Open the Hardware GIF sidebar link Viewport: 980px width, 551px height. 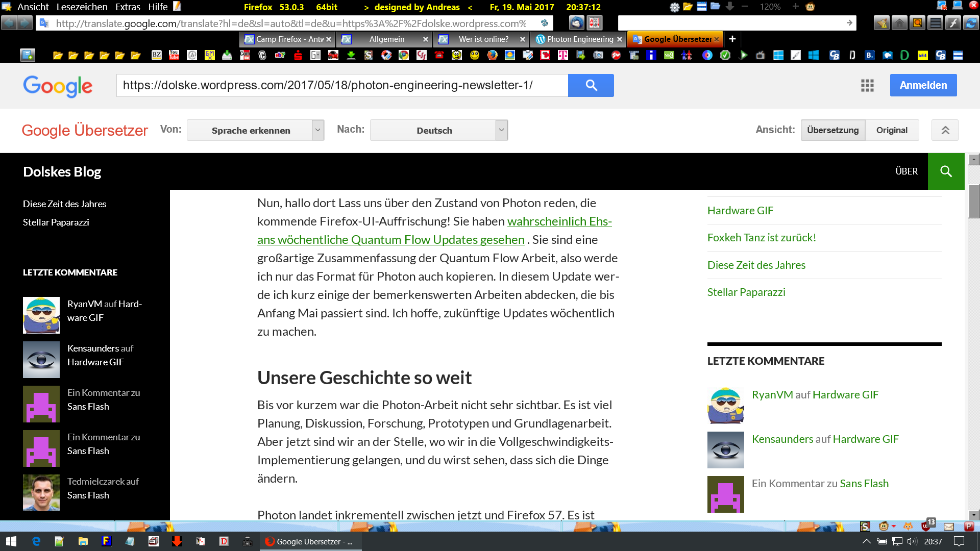(x=740, y=210)
